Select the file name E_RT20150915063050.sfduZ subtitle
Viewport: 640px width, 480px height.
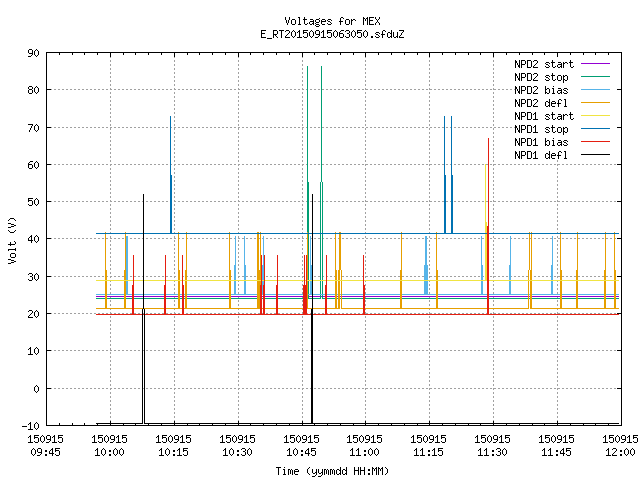(x=332, y=34)
